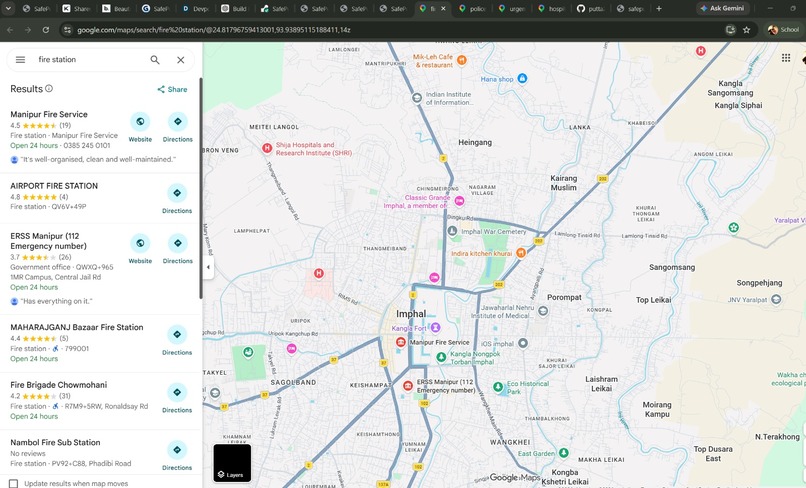
Task: Share the search results
Action: (x=172, y=89)
